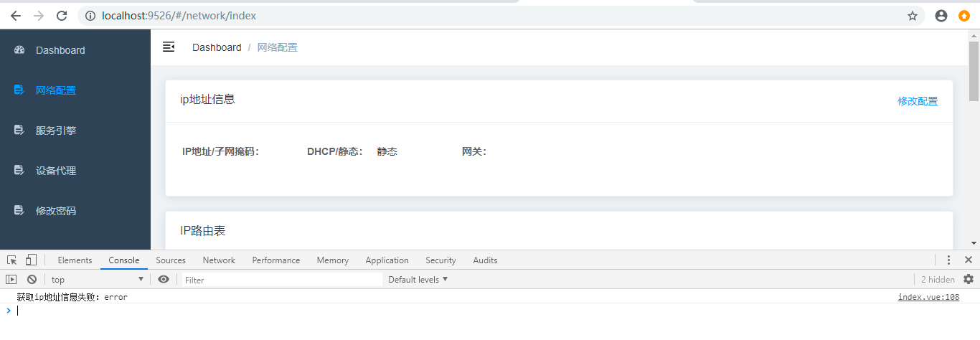Open the Default levels dropdown

[x=418, y=279]
